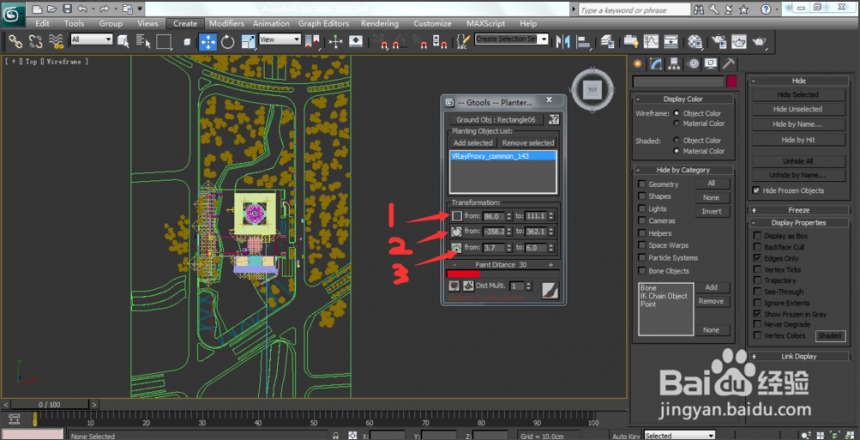Open the Display command panel tab
The height and width of the screenshot is (440, 860).
(x=710, y=64)
